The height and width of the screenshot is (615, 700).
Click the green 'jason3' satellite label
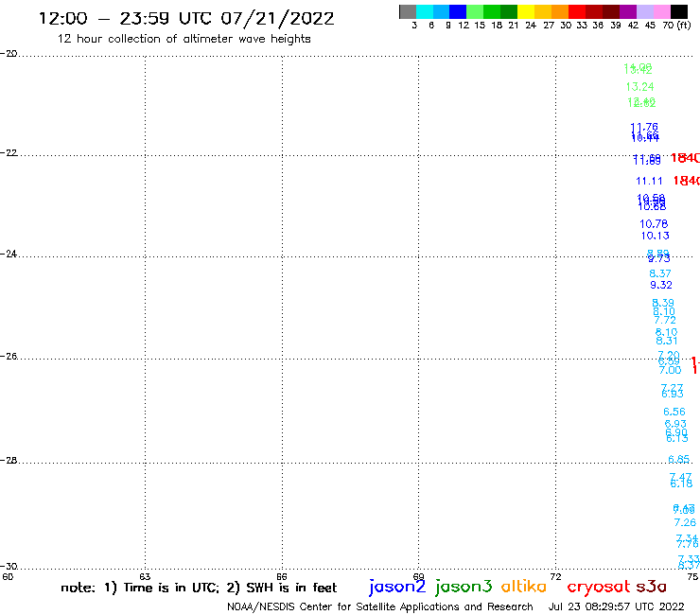click(463, 588)
